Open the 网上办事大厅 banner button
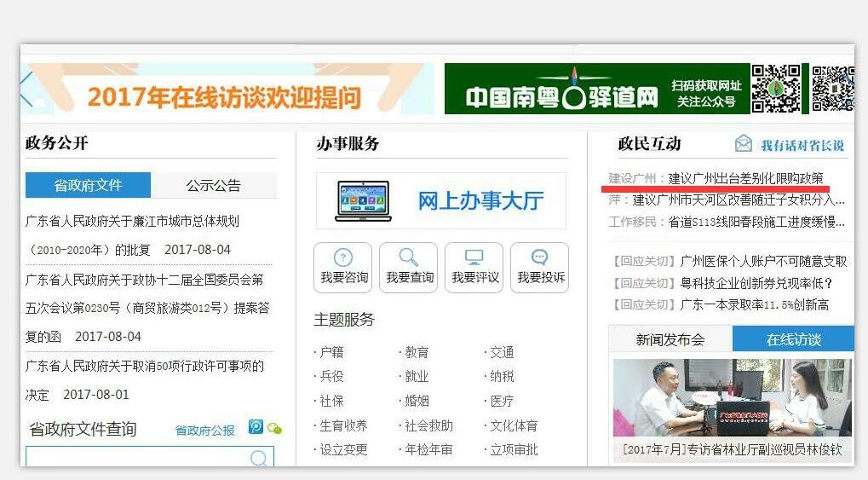Image resolution: width=868 pixels, height=480 pixels. pos(440,201)
